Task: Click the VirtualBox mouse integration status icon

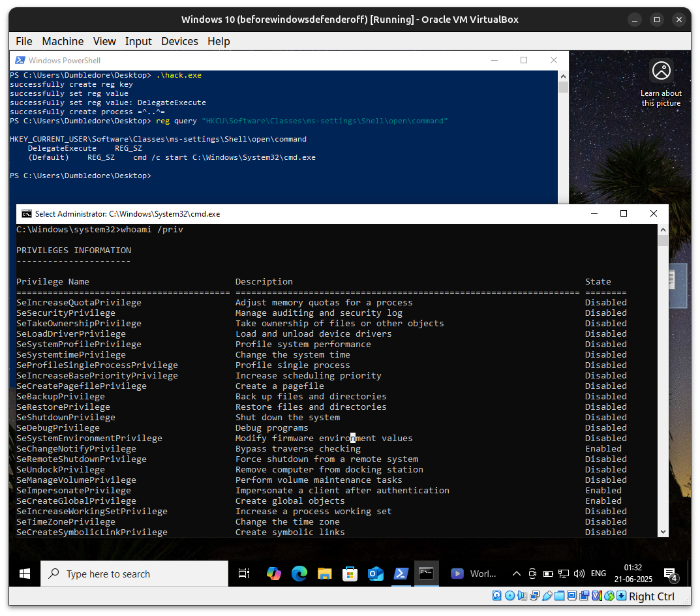Action: pos(609,596)
